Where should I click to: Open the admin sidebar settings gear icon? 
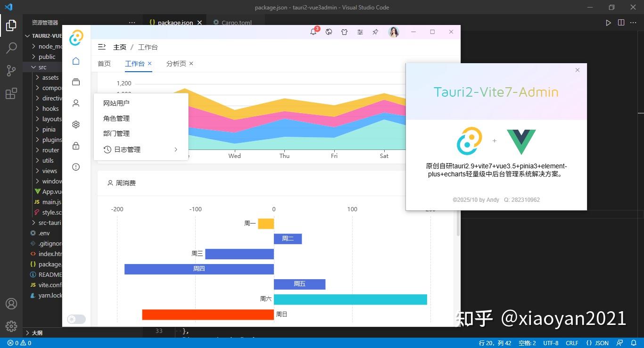tap(76, 124)
